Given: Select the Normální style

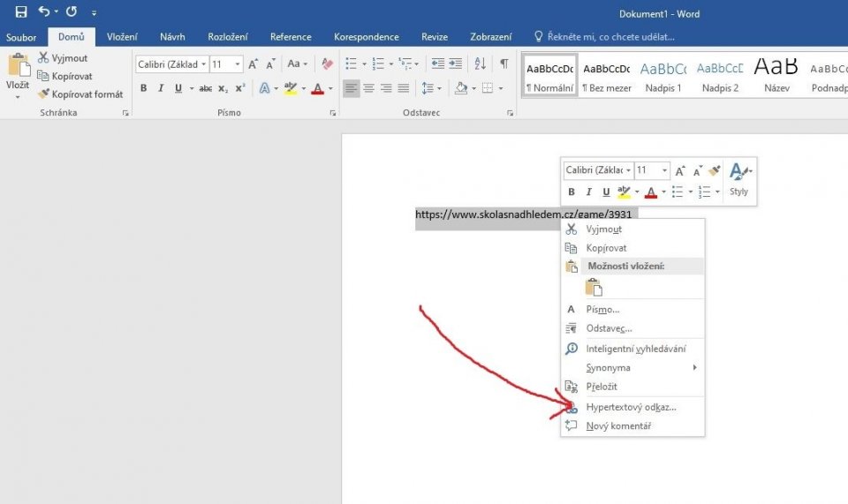Looking at the screenshot, I should tap(549, 76).
